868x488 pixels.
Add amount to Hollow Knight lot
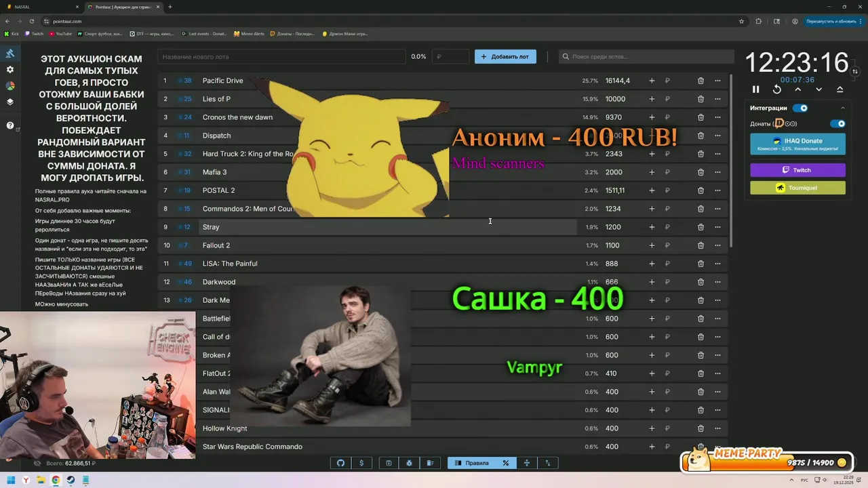(652, 428)
